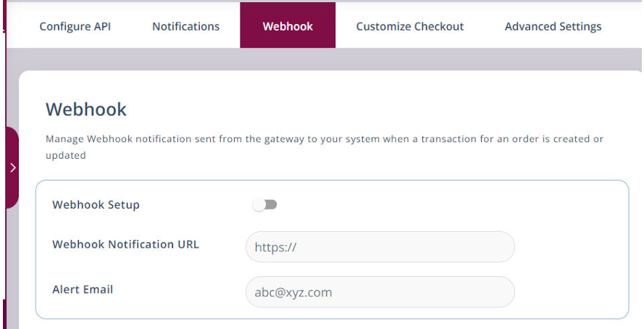
Task: Click the "Webhook Setup" label text
Action: click(x=96, y=205)
